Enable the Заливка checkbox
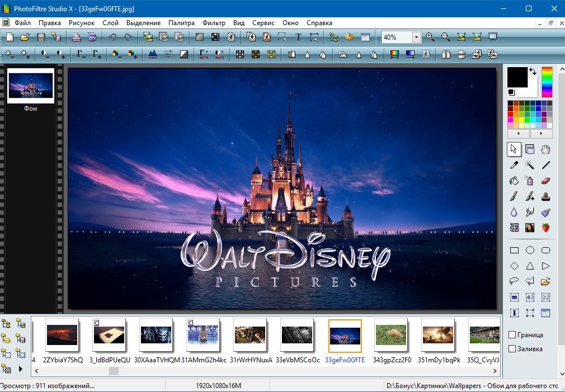 pyautogui.click(x=512, y=349)
